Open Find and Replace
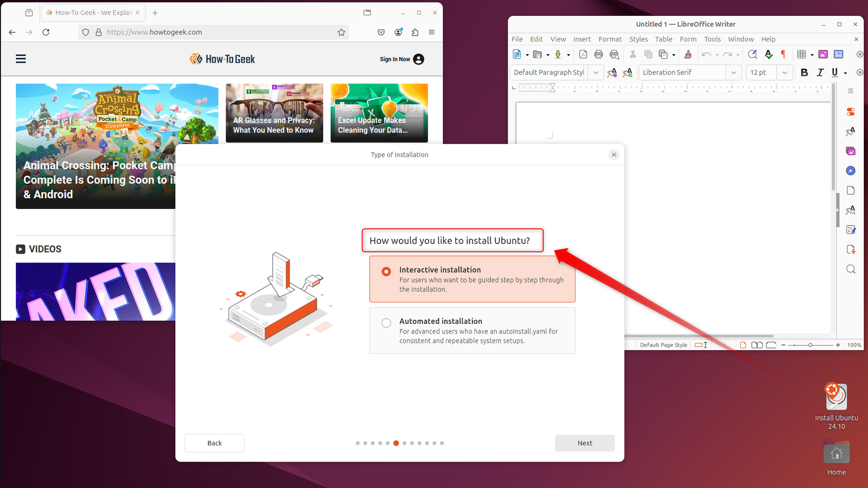The width and height of the screenshot is (868, 488). coord(752,54)
